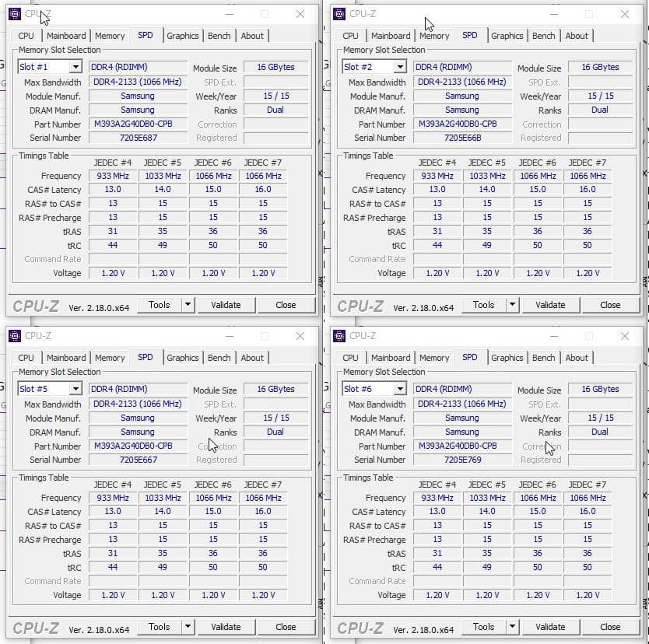Click Validate in the Slot #6 window
Viewport: 649px width, 644px height.
(550, 627)
